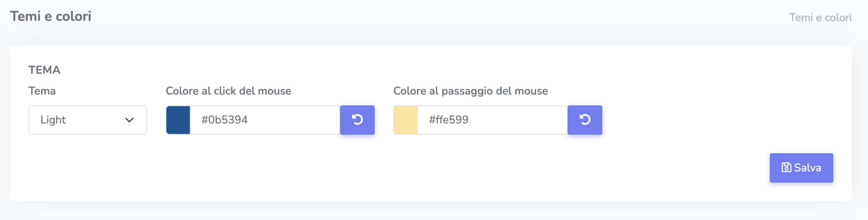Focus the #ffe599 hex color field
Viewport: 868px width, 220px height.
pyautogui.click(x=492, y=120)
